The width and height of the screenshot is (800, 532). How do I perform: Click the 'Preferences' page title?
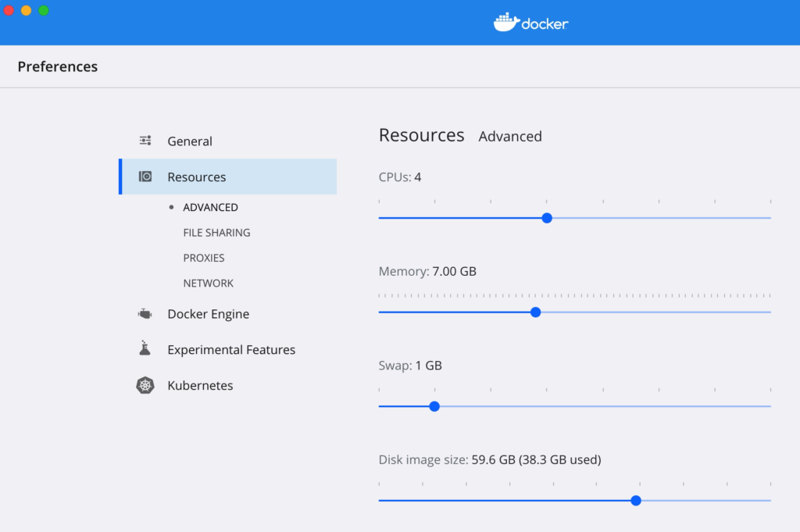58,66
